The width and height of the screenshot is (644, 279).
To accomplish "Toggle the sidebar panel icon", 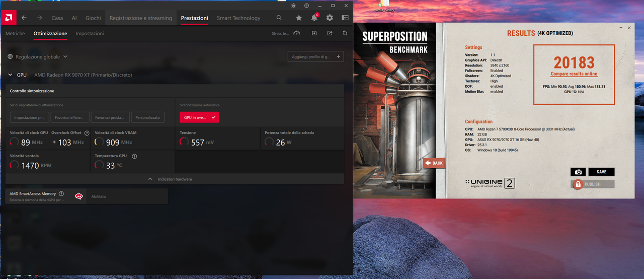I will (x=345, y=18).
